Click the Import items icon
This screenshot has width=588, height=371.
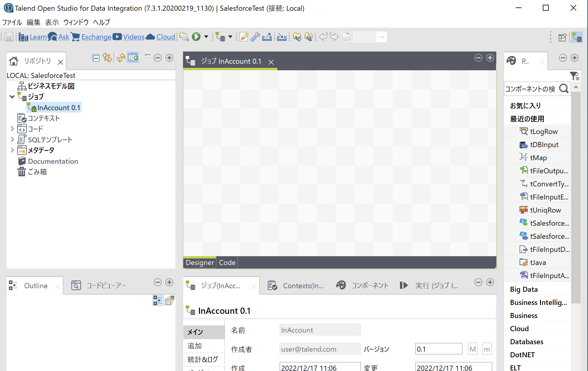coord(282,37)
